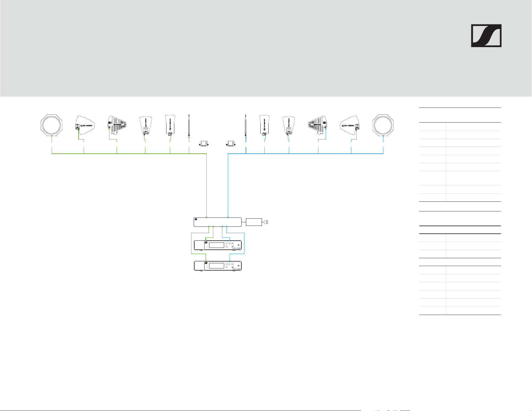Click the power plug icon beside the power supply

tap(266, 222)
